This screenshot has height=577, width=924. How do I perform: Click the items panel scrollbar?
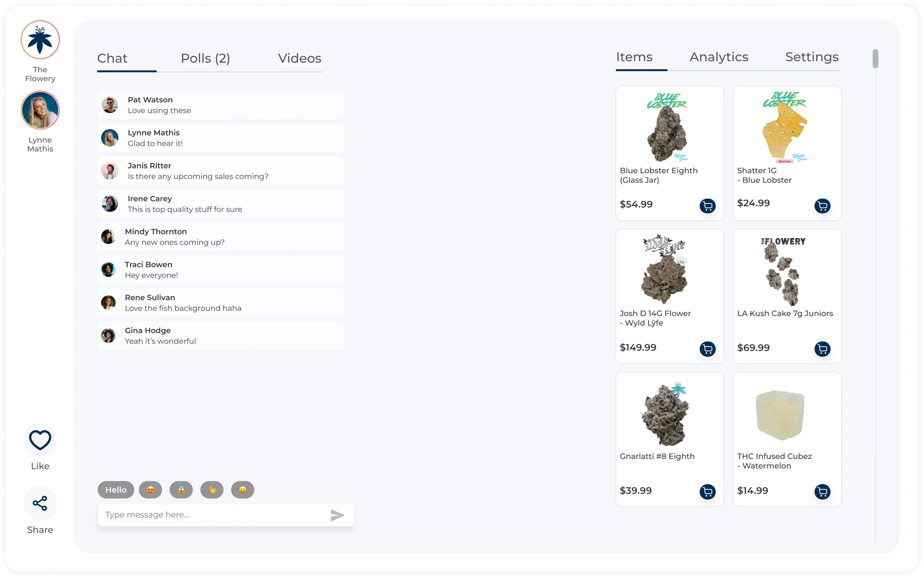[875, 59]
